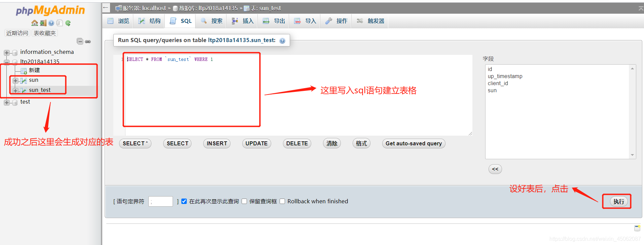Click the fields list scrollbar up arrow
This screenshot has height=245, width=644.
tap(633, 68)
